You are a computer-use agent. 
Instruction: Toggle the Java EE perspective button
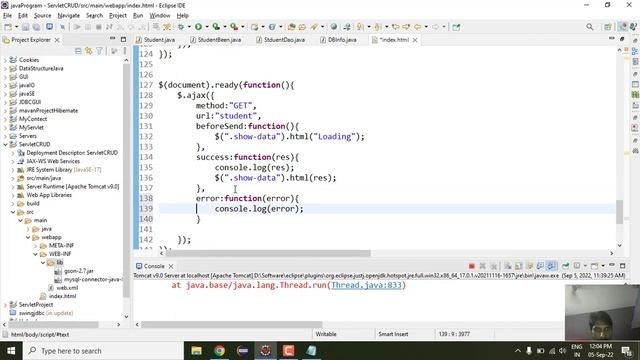pos(622,27)
